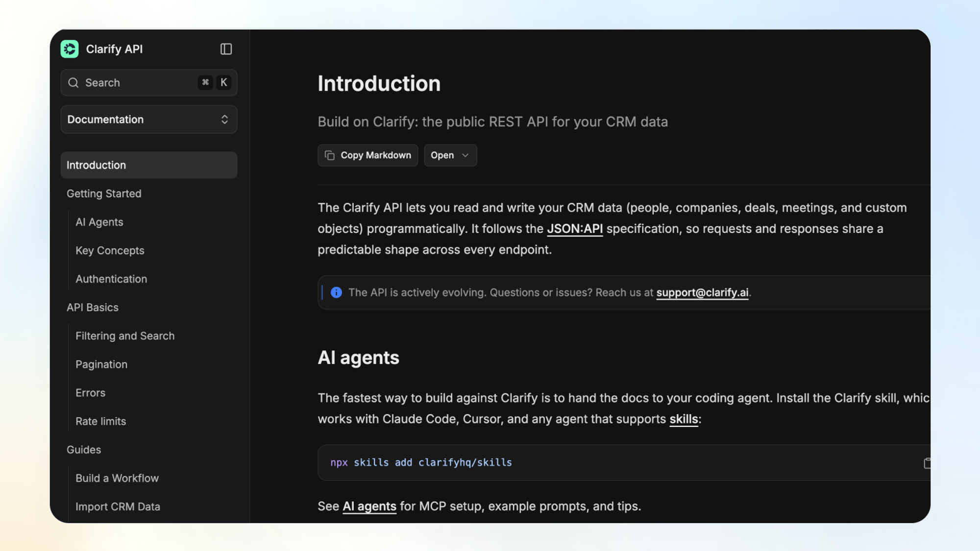Go to the AI Agents sidebar page
The image size is (980, 551).
click(99, 222)
